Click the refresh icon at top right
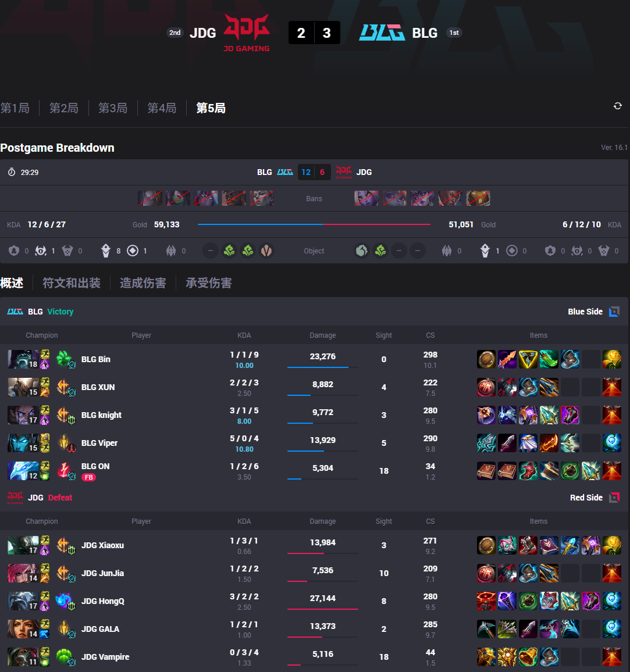This screenshot has width=630, height=672. (618, 106)
